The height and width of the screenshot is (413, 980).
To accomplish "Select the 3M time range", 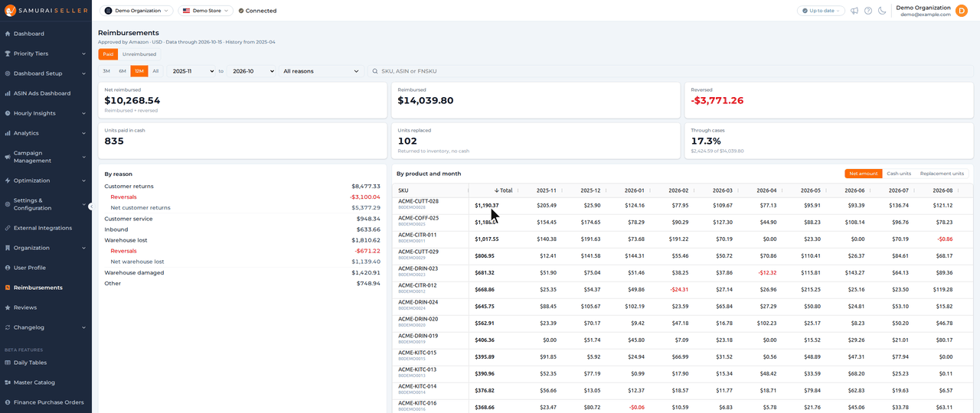I will [x=106, y=71].
